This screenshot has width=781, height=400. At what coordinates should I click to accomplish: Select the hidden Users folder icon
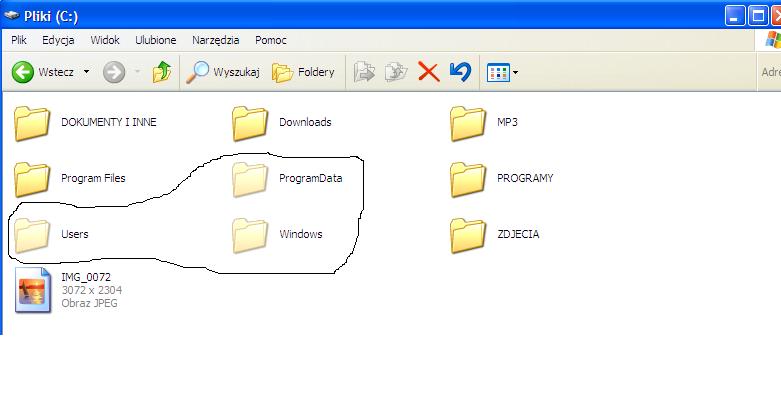tap(32, 235)
